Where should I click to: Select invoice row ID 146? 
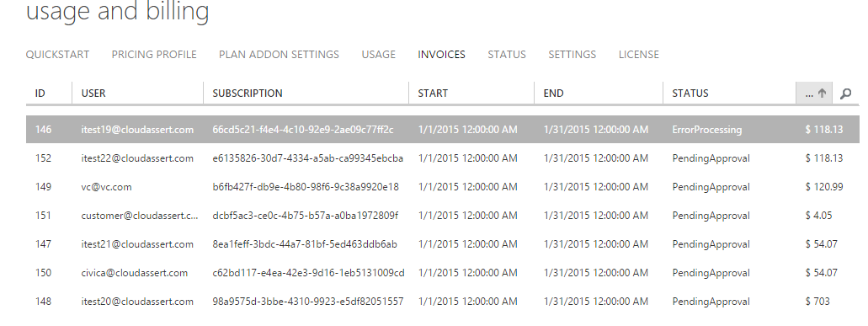pyautogui.click(x=442, y=130)
